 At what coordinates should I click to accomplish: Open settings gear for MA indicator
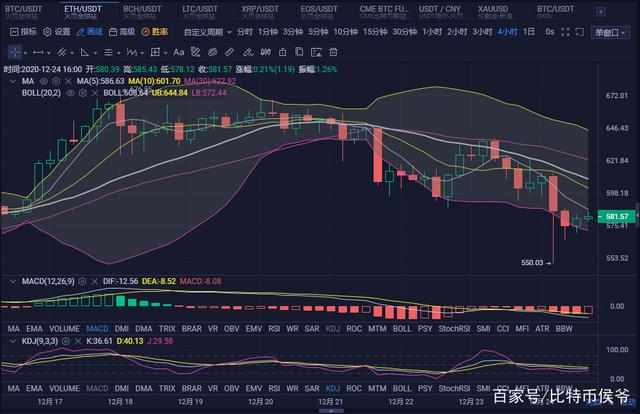click(56, 81)
